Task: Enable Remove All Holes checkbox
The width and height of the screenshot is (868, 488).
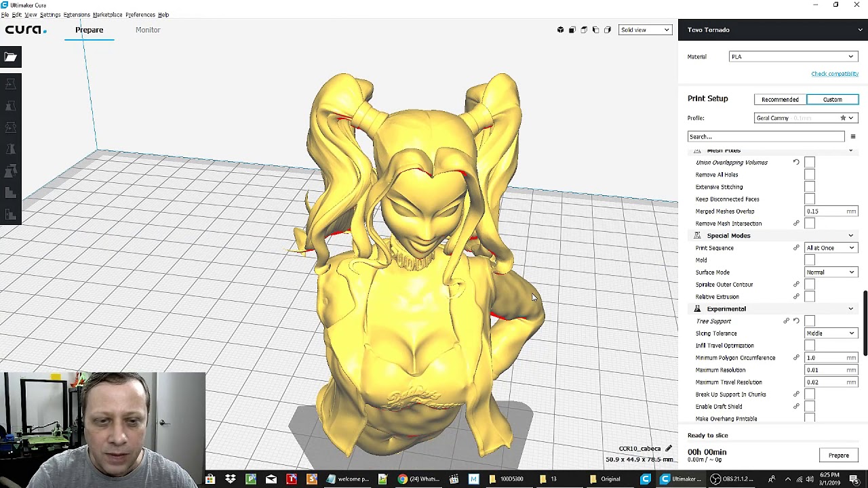Action: click(810, 175)
